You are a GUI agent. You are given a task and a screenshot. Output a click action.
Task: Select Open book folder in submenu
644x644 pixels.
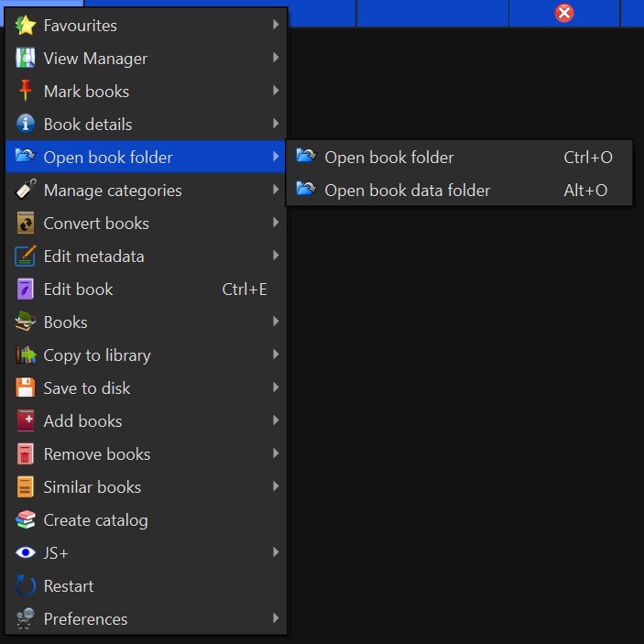pyautogui.click(x=389, y=158)
